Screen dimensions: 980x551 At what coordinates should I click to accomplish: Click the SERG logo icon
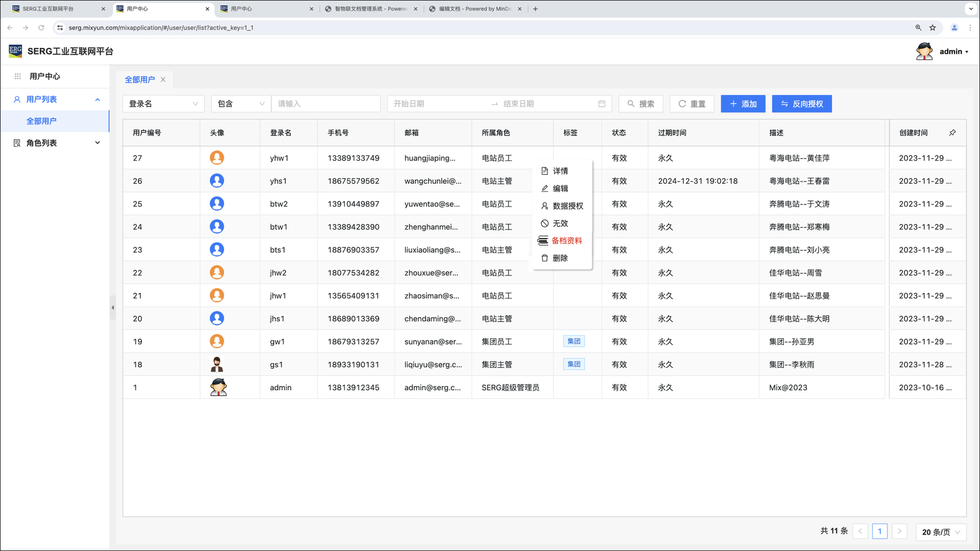[x=15, y=51]
